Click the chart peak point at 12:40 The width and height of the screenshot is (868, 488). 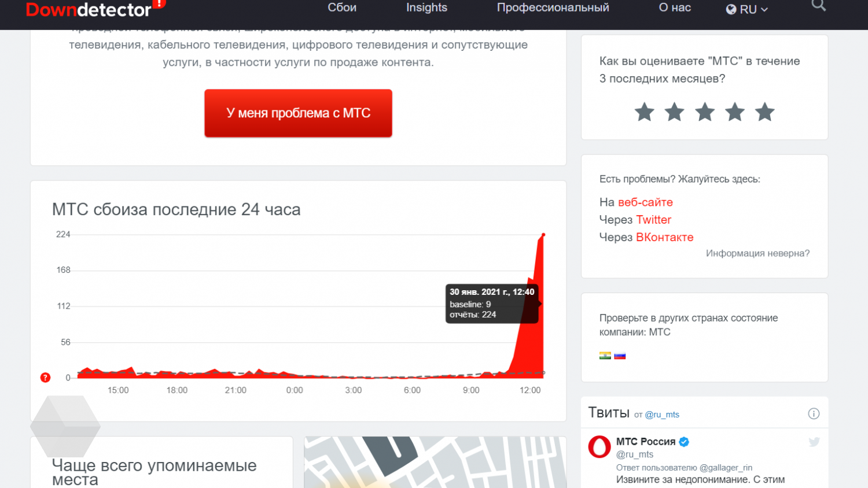[543, 234]
